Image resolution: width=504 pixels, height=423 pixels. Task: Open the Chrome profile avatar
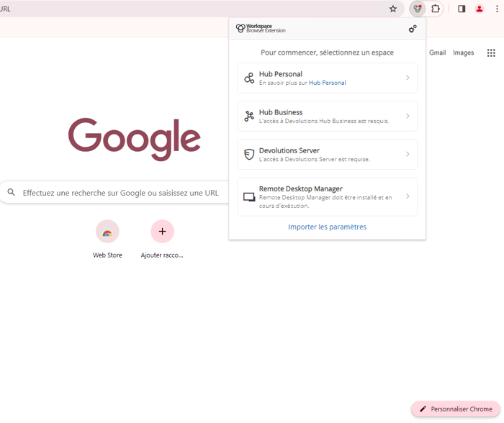tap(480, 9)
